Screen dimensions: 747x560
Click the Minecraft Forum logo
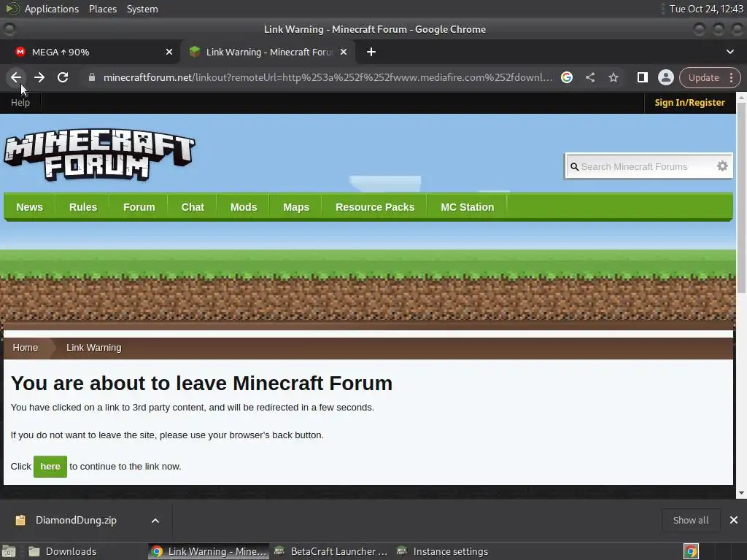pos(99,155)
